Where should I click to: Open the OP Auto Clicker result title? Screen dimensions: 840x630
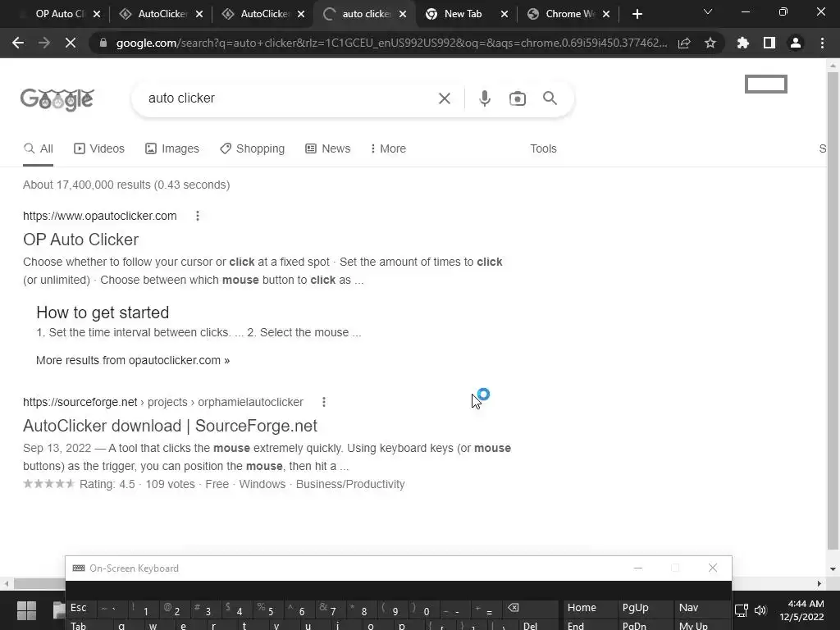pos(81,240)
